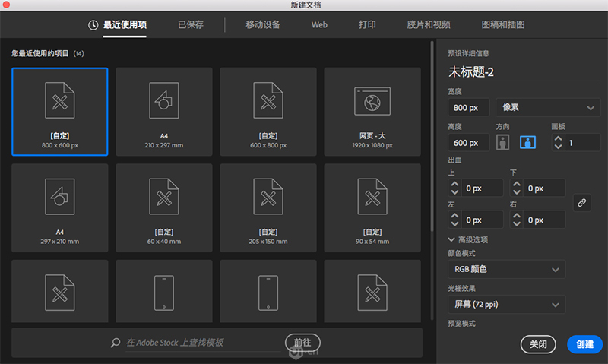This screenshot has height=364, width=608.
Task: Choose the A4 210 x 297 mm preset icon
Action: click(x=164, y=100)
